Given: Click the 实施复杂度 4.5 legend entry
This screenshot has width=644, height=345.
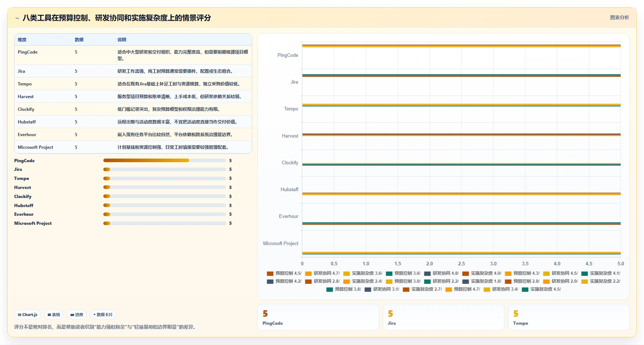Looking at the screenshot, I should click(x=541, y=289).
